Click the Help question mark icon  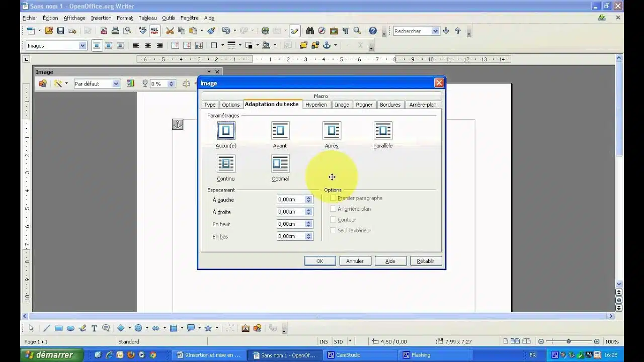(373, 31)
